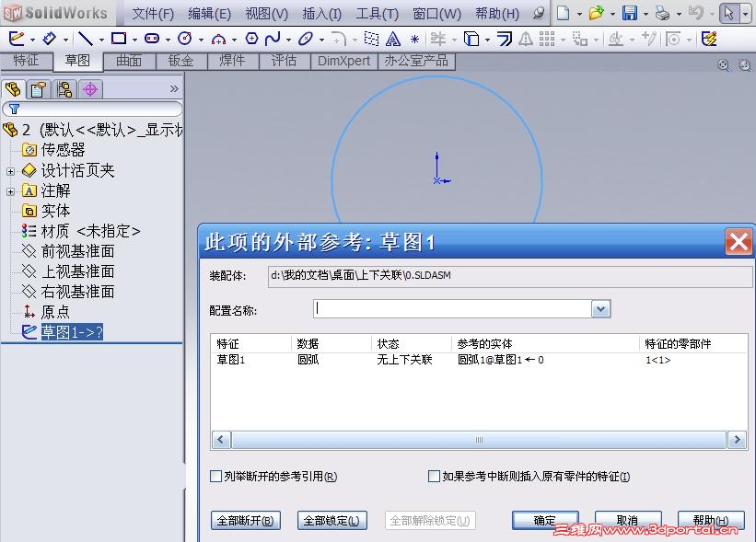Open the ConfigurationManager panel tab
The height and width of the screenshot is (542, 756).
click(64, 89)
